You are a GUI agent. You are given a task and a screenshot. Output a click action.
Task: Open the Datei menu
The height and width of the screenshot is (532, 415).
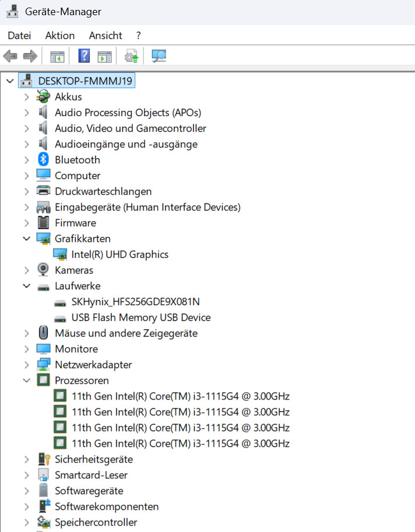(x=19, y=36)
